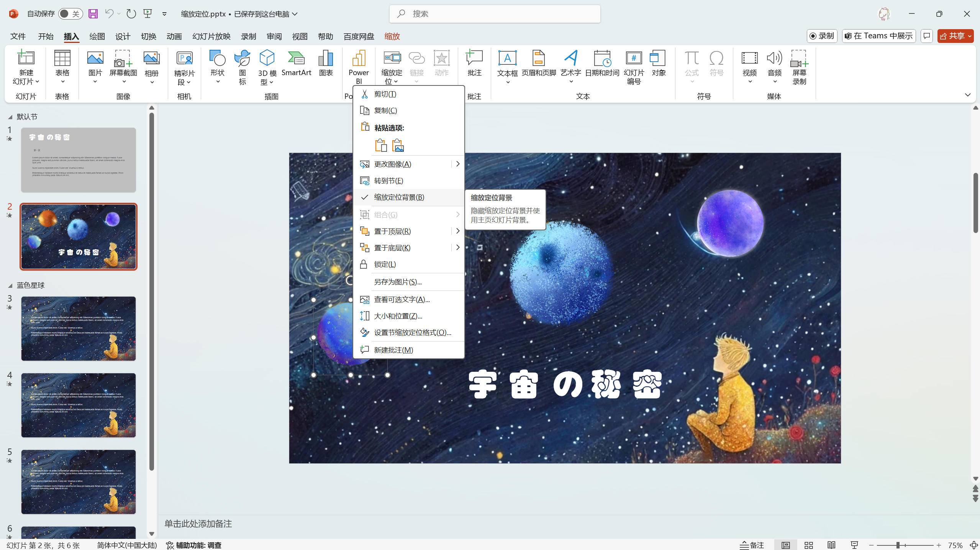Insert a SmartArt graphic
The image size is (980, 550).
click(x=296, y=64)
